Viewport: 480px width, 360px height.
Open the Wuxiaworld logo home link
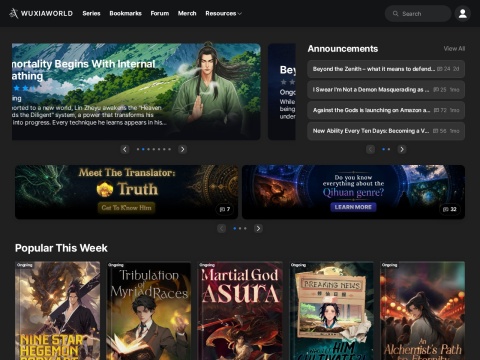[41, 13]
